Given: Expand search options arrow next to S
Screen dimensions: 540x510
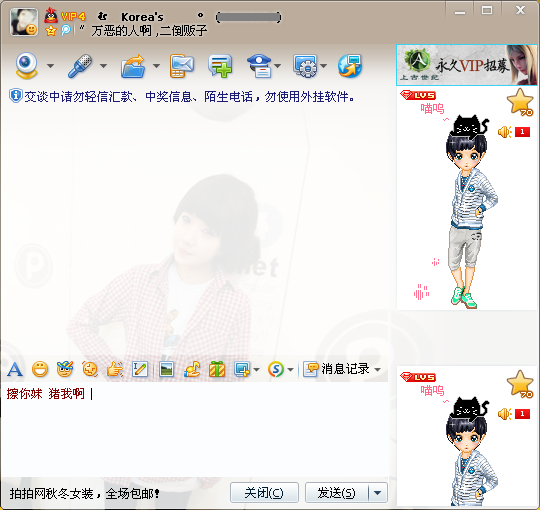Looking at the screenshot, I should [x=290, y=370].
